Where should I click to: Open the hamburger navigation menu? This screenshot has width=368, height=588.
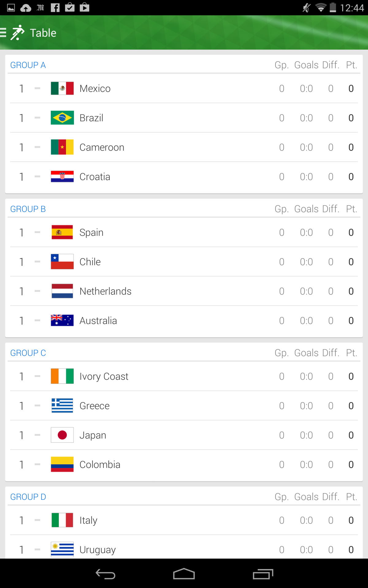[x=4, y=32]
